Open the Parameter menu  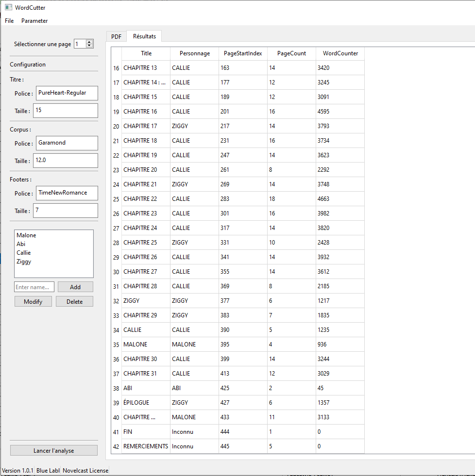[34, 21]
